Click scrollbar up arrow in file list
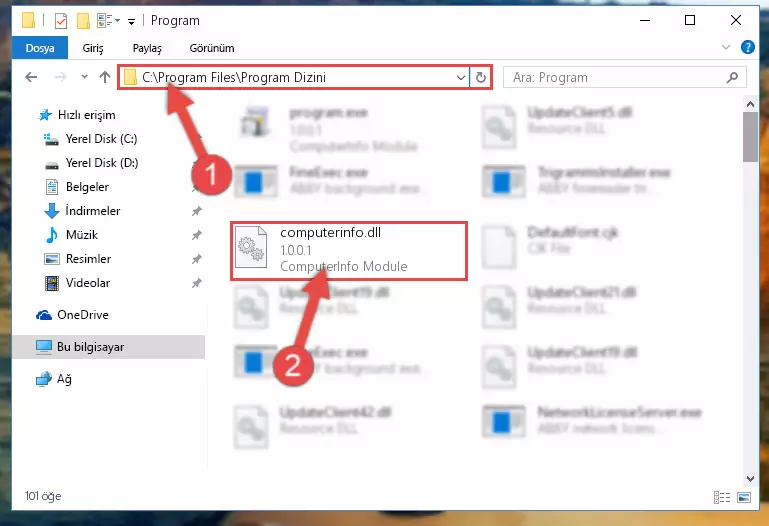769x526 pixels. pyautogui.click(x=750, y=104)
